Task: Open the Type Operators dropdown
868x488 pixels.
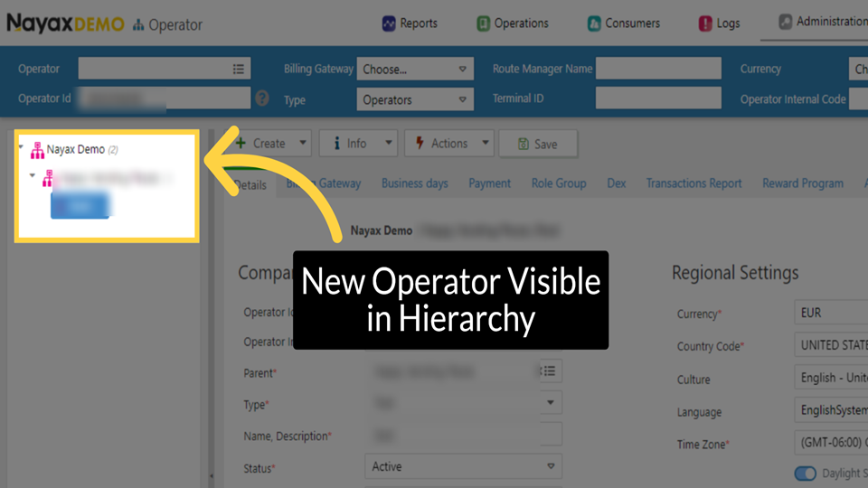Action: (416, 99)
